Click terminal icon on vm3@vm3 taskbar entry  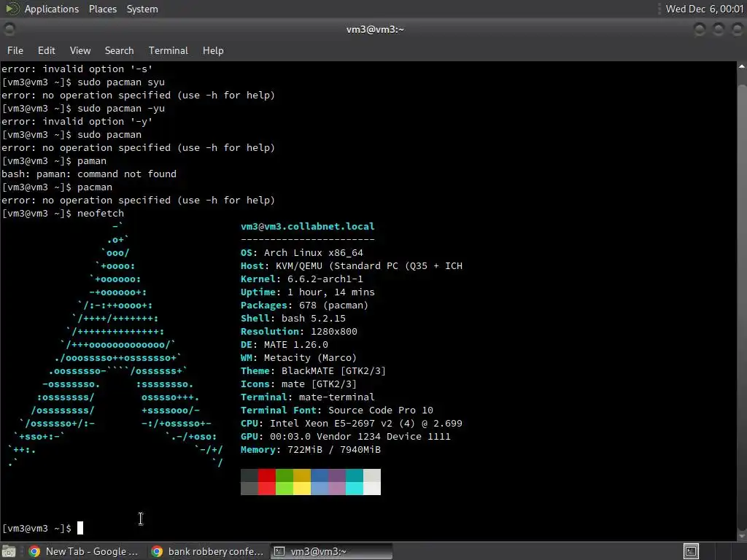pos(279,551)
